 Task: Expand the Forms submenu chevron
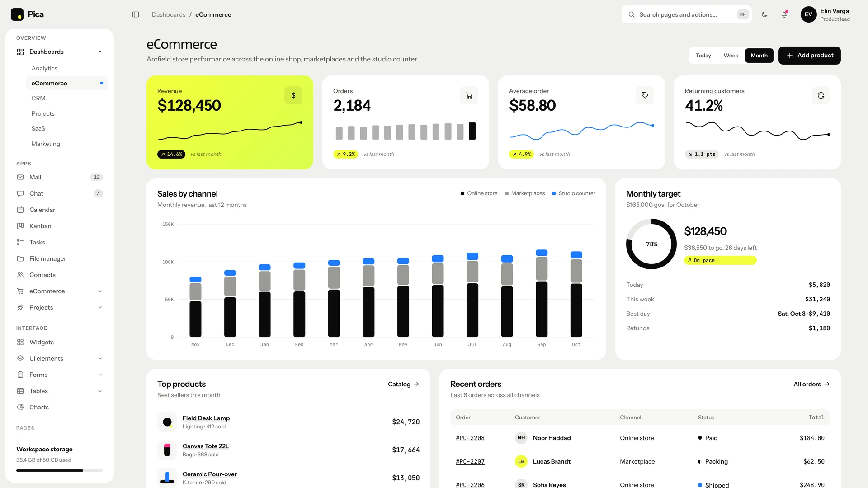[100, 375]
